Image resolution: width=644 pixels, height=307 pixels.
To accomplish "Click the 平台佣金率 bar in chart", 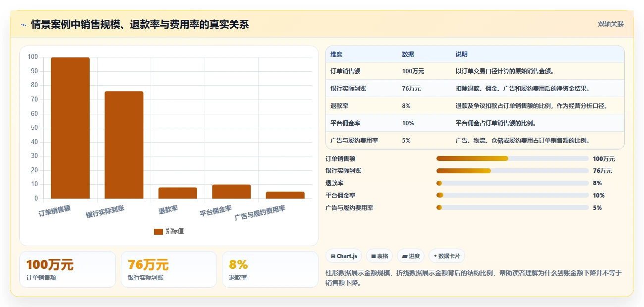I will point(231,192).
